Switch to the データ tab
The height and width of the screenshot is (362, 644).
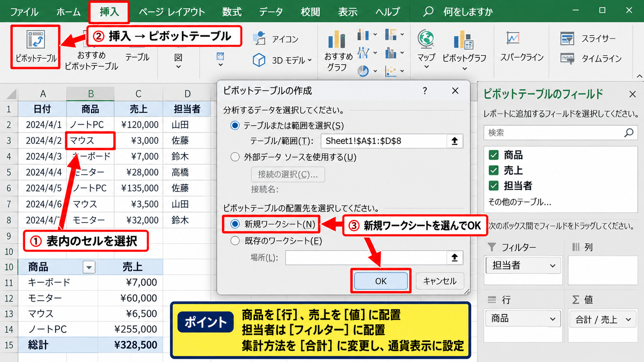pos(271,12)
